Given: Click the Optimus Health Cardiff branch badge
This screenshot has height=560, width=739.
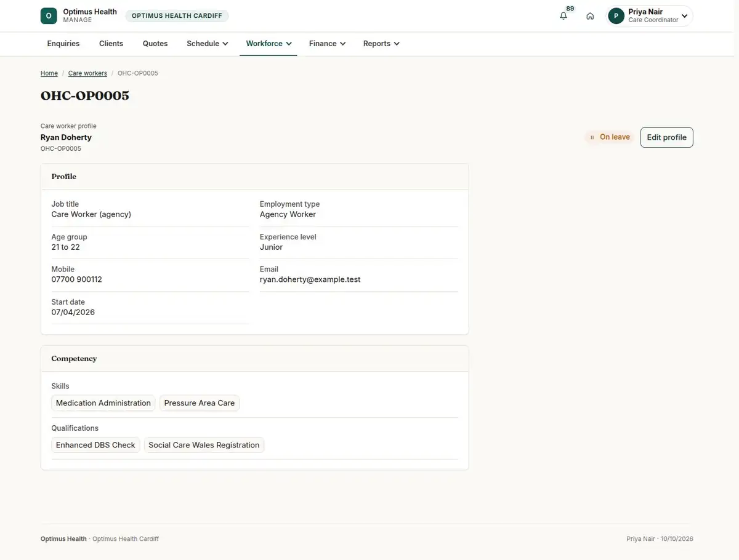Looking at the screenshot, I should 177,16.
